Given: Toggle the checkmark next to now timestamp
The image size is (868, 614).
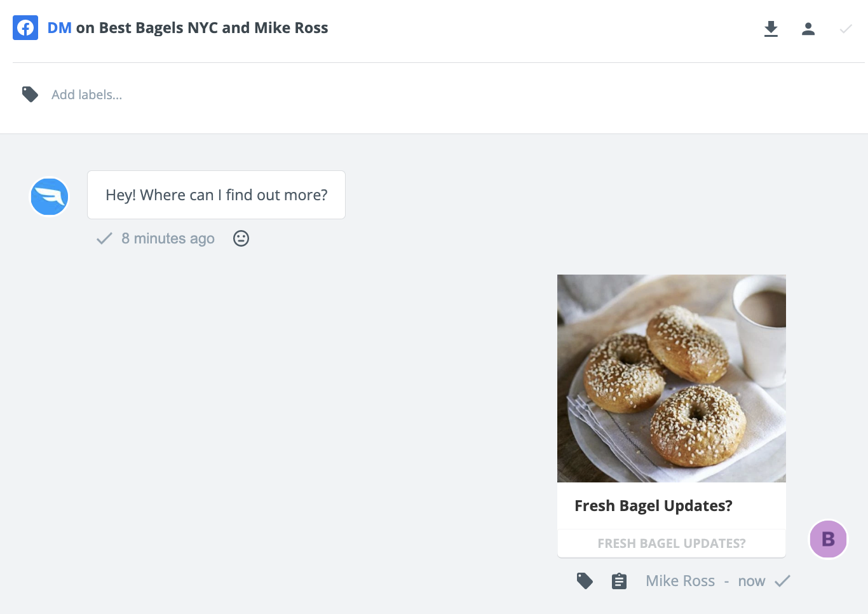Looking at the screenshot, I should point(783,581).
